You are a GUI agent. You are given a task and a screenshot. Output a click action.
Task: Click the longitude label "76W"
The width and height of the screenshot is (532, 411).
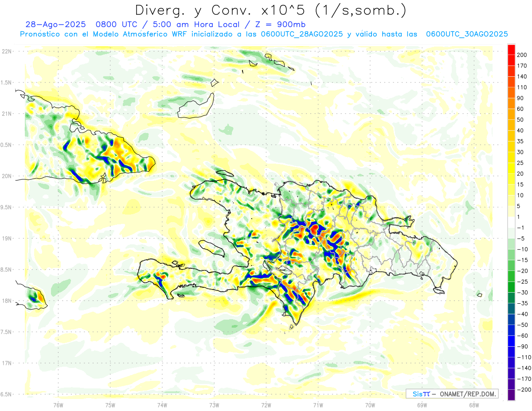click(58, 405)
